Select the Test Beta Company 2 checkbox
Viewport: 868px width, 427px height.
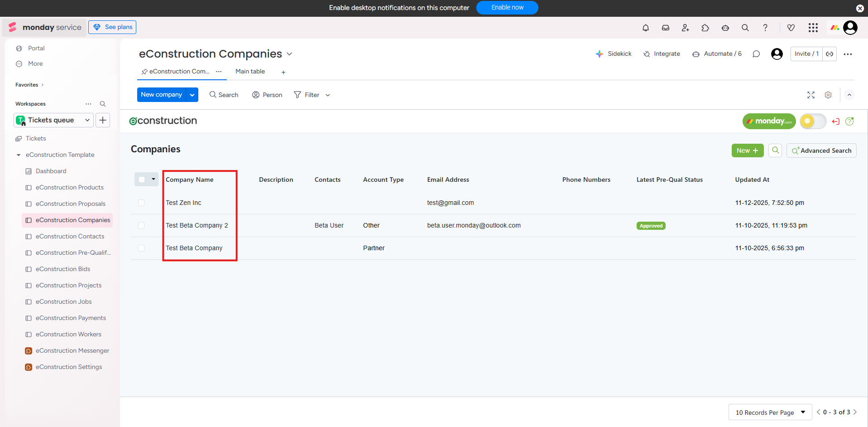141,225
